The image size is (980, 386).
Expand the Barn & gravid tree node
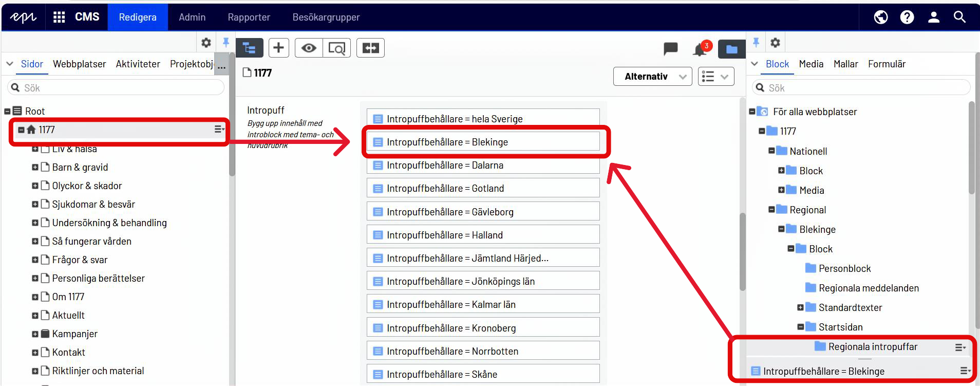pyautogui.click(x=35, y=167)
